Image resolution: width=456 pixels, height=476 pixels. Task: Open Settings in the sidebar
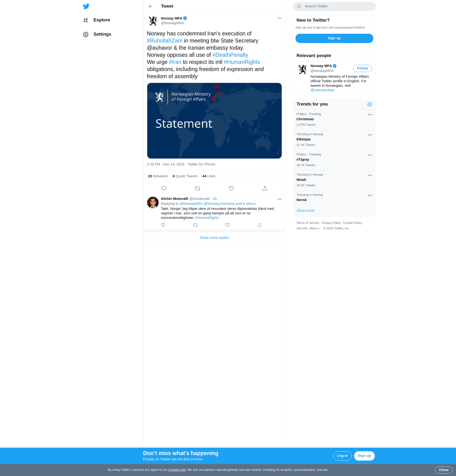[x=102, y=34]
